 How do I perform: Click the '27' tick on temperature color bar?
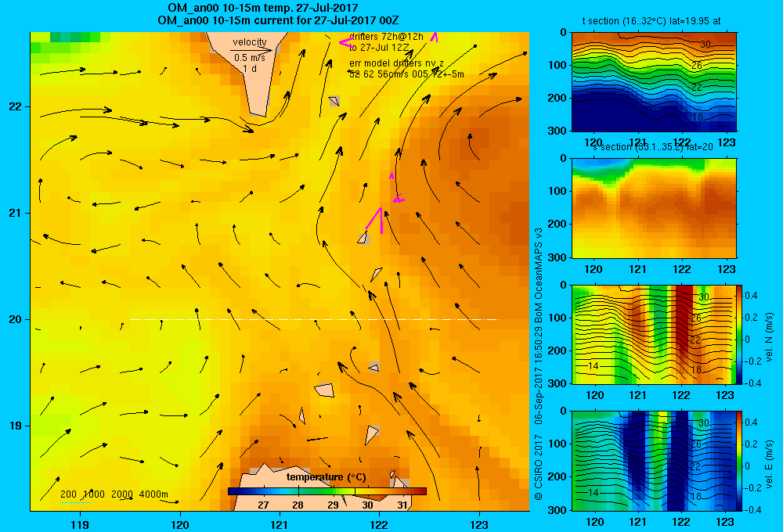pos(263,505)
